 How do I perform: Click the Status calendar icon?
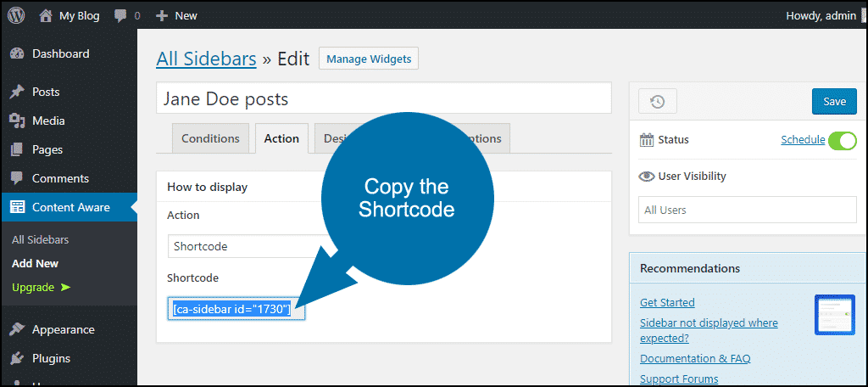647,140
